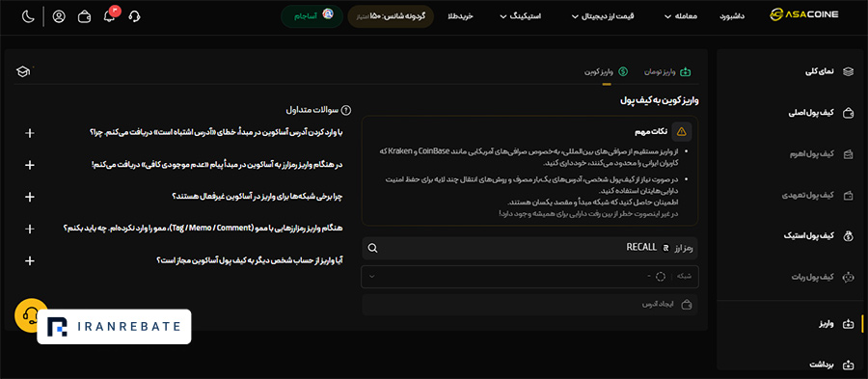
Task: Click the ایجاد آدرس button
Action: [529, 305]
